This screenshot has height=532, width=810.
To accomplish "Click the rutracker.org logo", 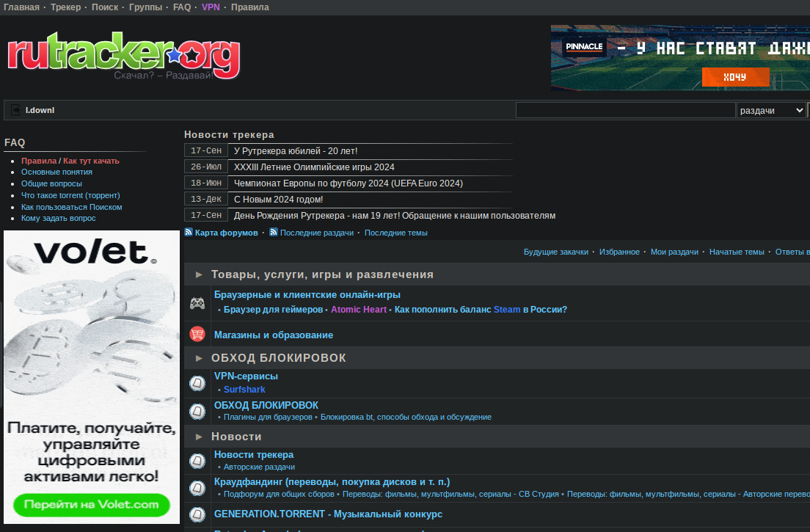I will pos(124,56).
